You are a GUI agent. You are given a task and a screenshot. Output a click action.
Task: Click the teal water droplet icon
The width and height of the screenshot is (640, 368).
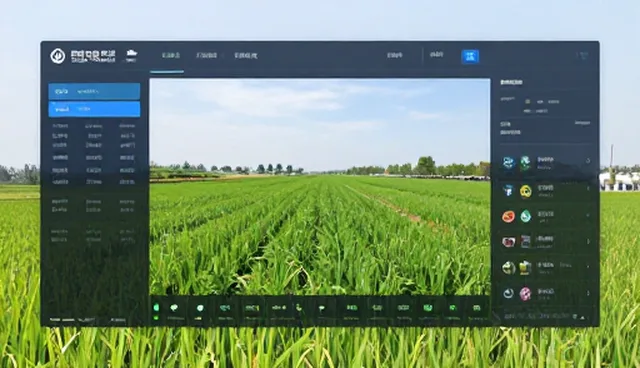coord(526,216)
